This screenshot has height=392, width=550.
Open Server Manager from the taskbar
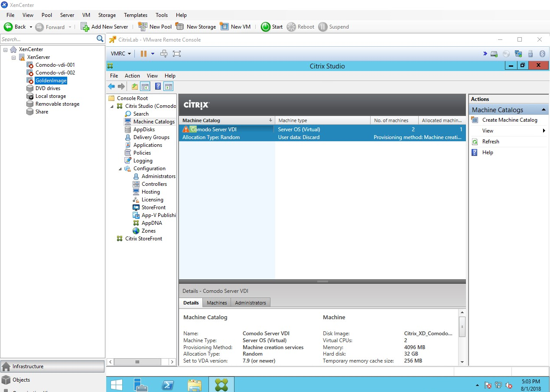pyautogui.click(x=140, y=385)
